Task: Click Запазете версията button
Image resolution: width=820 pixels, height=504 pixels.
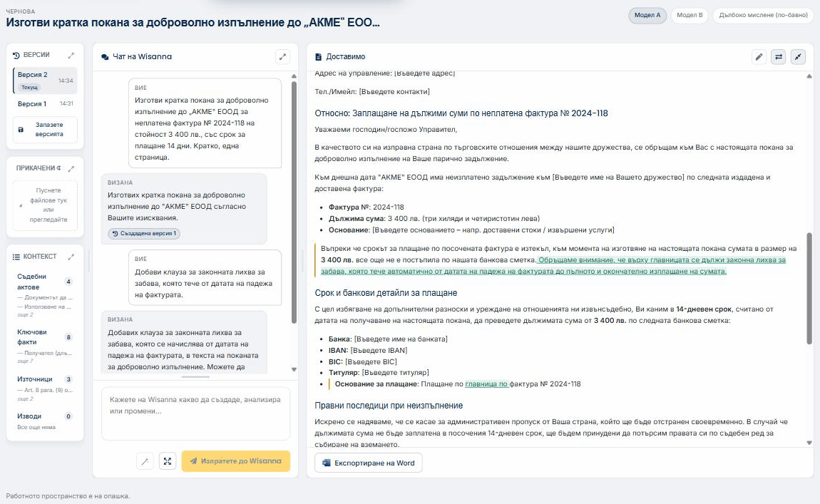Action: (45, 130)
